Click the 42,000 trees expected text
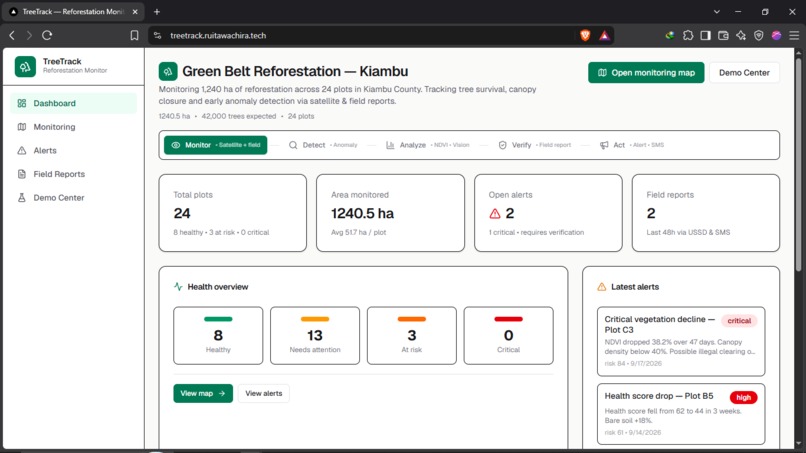Screen dimensions: 806x453 pos(239,116)
